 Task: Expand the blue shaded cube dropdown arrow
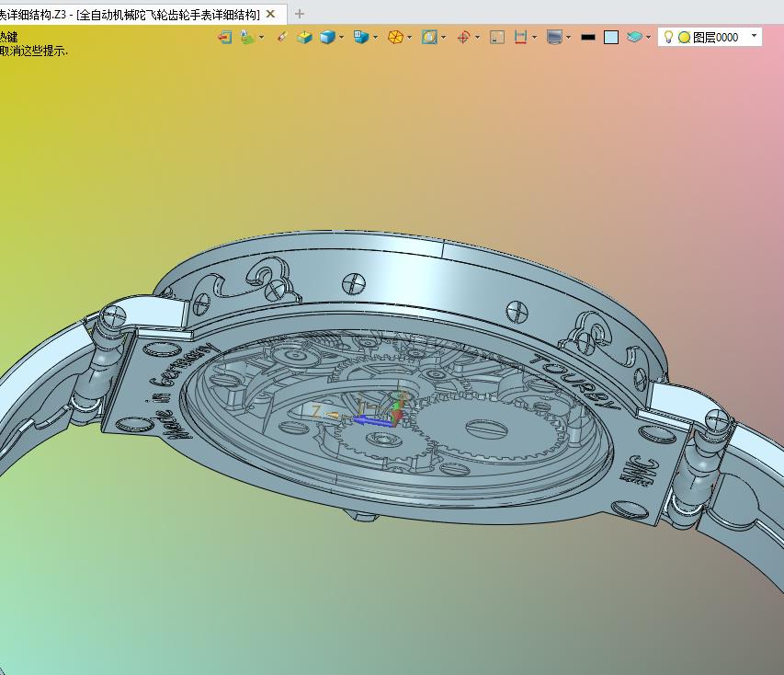pos(341,37)
